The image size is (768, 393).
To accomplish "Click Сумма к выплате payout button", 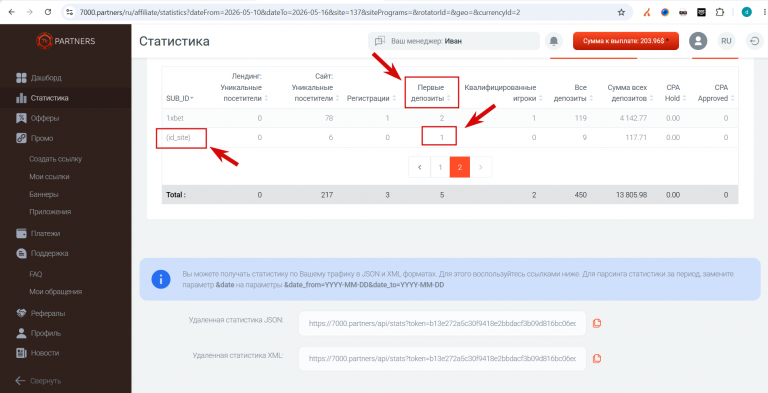I will point(626,41).
